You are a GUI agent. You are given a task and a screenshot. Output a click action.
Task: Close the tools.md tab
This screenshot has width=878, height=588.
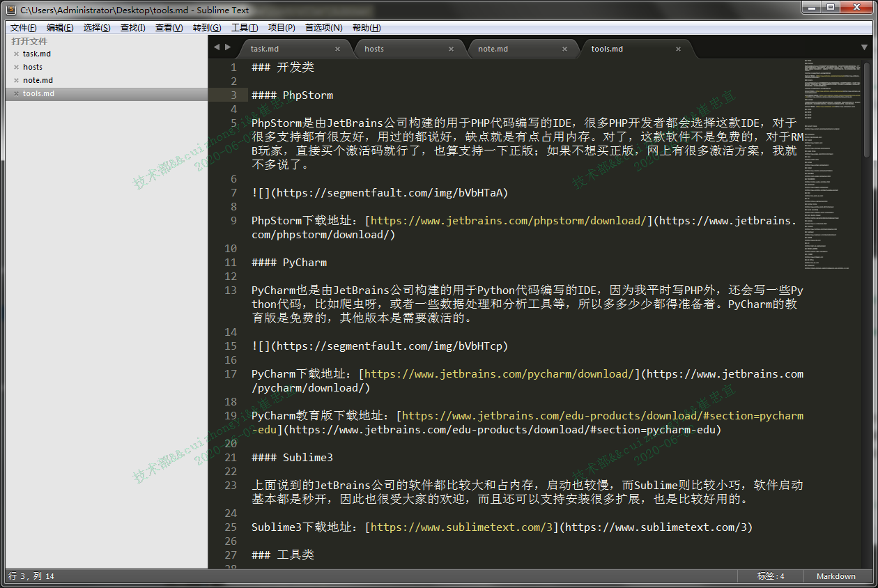click(679, 49)
